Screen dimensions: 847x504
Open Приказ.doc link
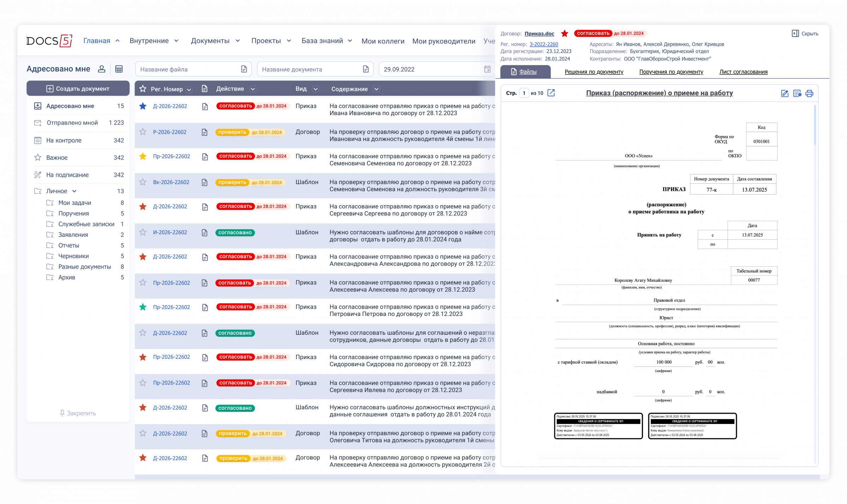[539, 34]
